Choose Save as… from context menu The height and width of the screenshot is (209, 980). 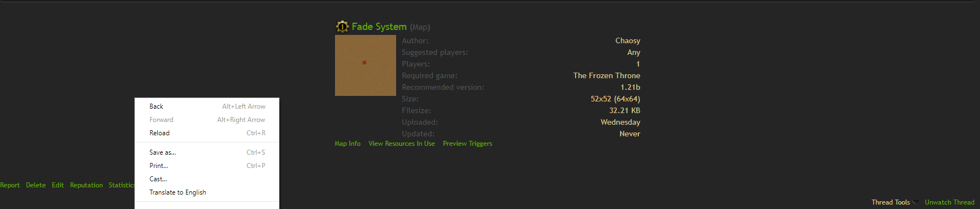pos(207,152)
